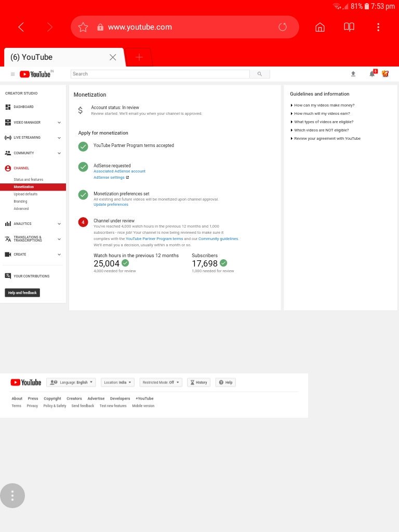
Task: Click the Dashboard sidebar icon
Action: point(8,107)
